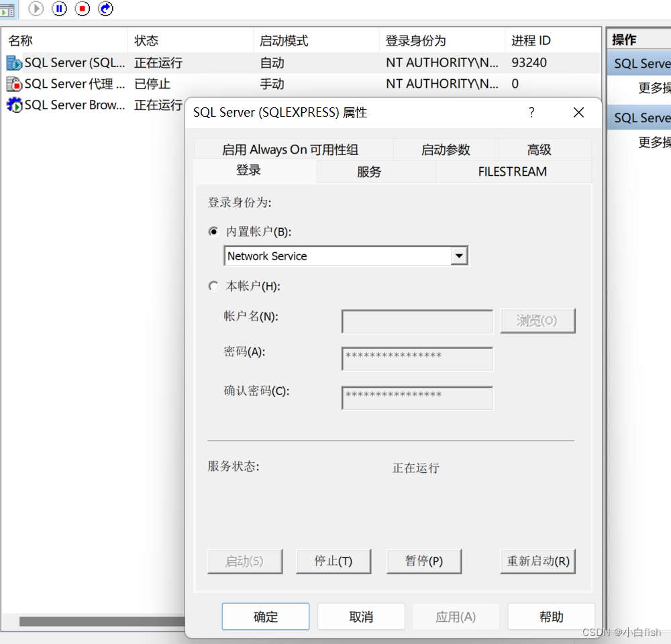
Task: Click the 停止(T) button
Action: (x=333, y=561)
